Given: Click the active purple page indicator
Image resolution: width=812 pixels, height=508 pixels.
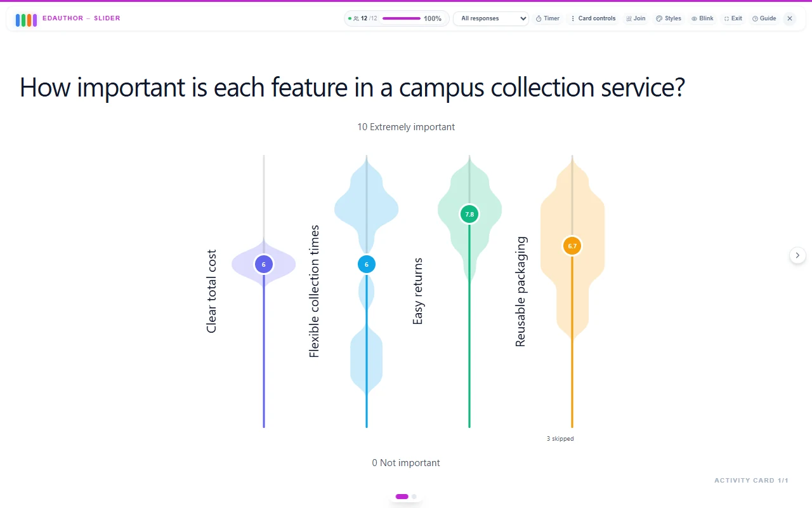Looking at the screenshot, I should [x=402, y=497].
